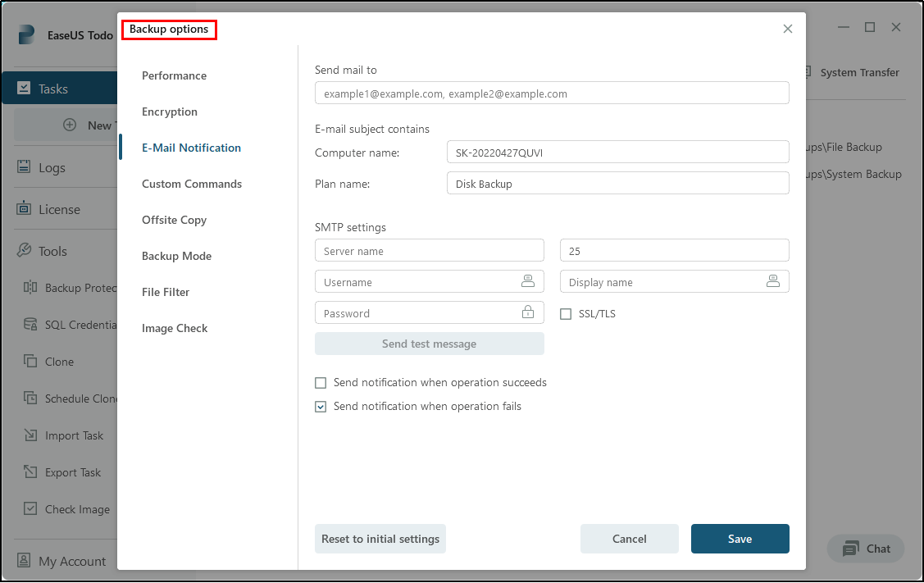Image resolution: width=924 pixels, height=583 pixels.
Task: Reset email notification to initial settings
Action: tap(380, 539)
